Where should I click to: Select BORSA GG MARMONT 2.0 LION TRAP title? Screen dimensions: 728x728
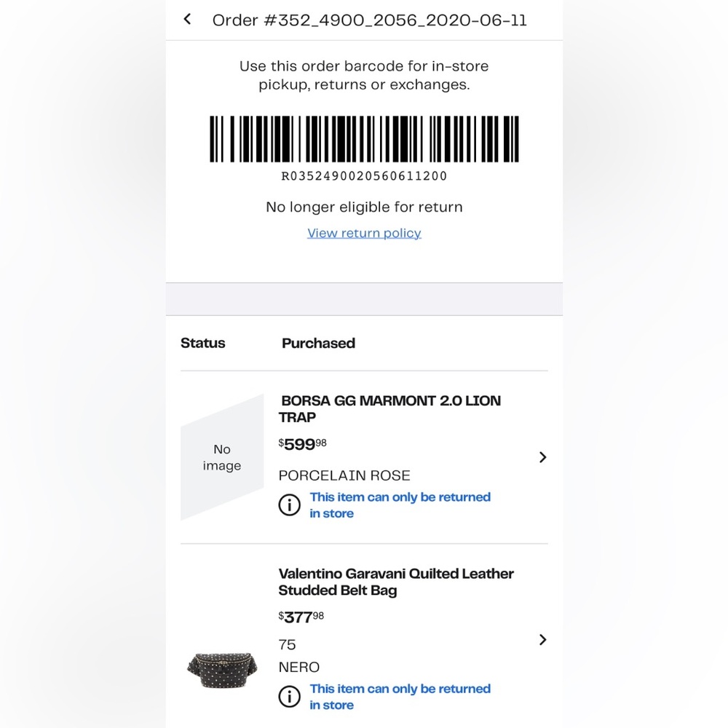click(x=390, y=408)
